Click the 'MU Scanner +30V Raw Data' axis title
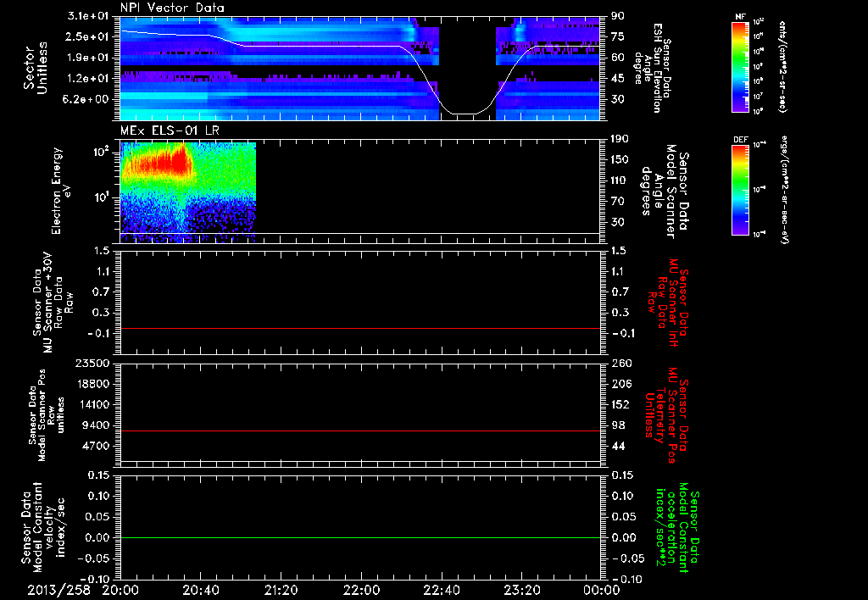Screen dimensions: 868x600 tap(53, 303)
